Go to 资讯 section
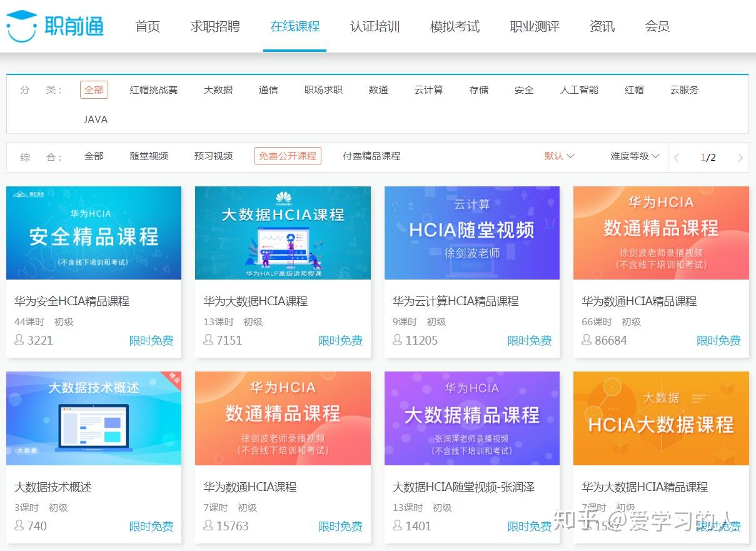Image resolution: width=756 pixels, height=551 pixels. [x=602, y=26]
